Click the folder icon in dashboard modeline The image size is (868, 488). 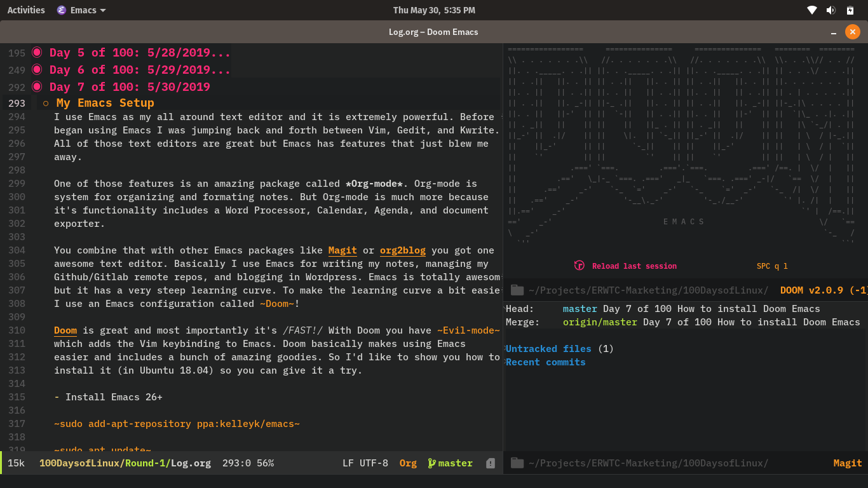tap(517, 290)
